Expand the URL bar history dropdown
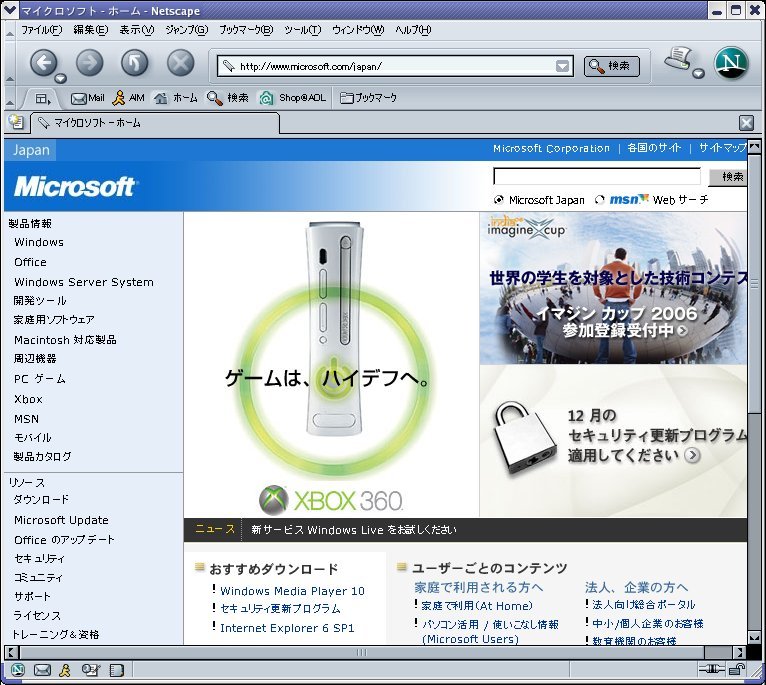Image resolution: width=766 pixels, height=685 pixels. pos(563,66)
